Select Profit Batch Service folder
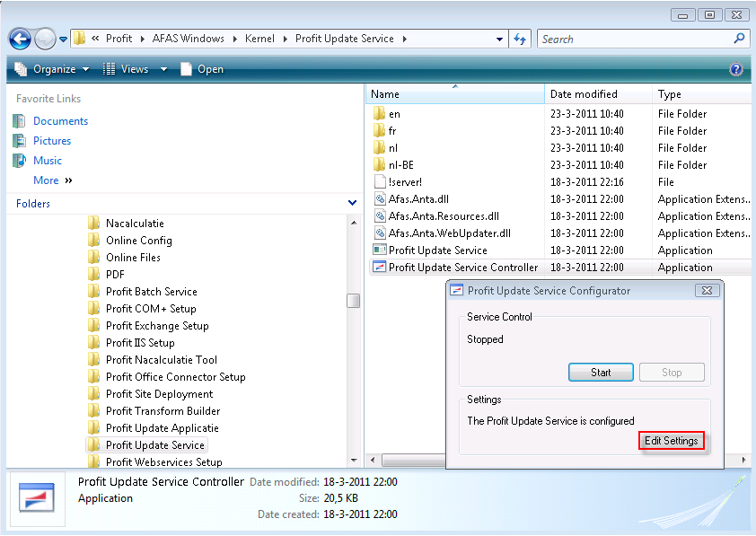Viewport: 756px width, 536px height. coord(151,292)
